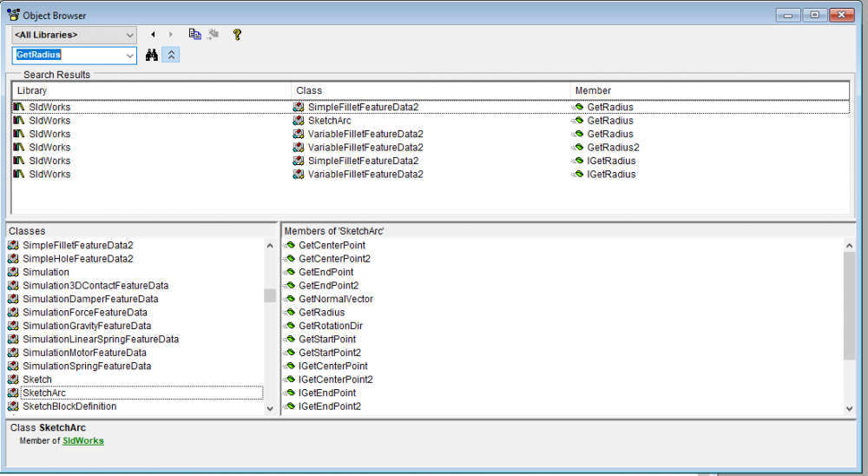This screenshot has width=868, height=476.
Task: Click library icon of first SldWorks row
Action: click(19, 107)
